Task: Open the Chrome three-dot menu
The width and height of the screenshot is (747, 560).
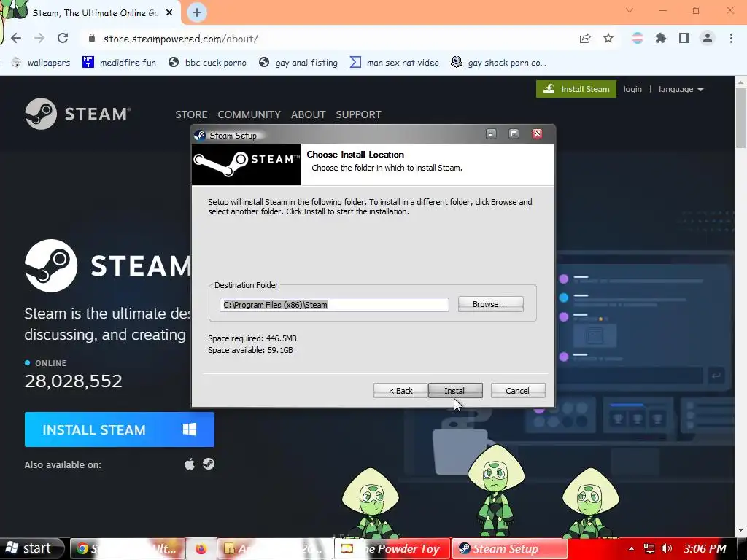Action: 731,38
